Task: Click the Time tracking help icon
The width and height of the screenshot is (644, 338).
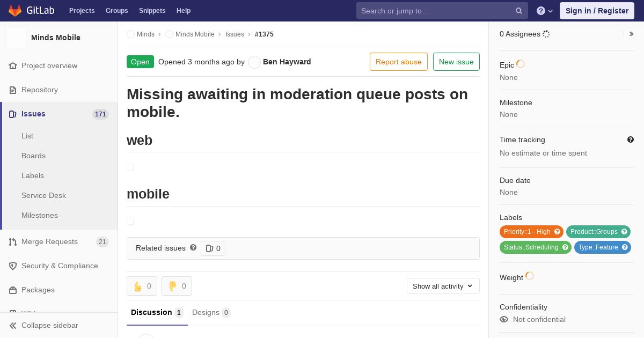Action: click(631, 139)
